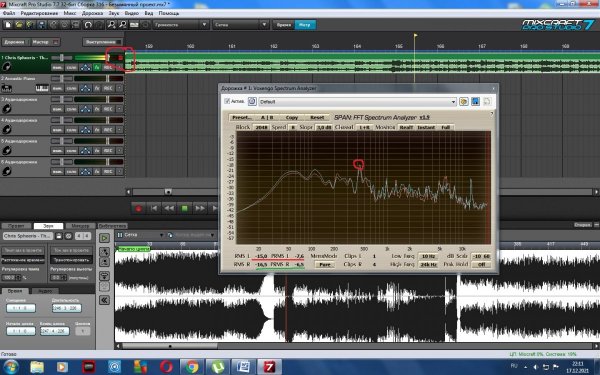Click the New Project toolbar icon
600x375 pixels.
[8, 25]
